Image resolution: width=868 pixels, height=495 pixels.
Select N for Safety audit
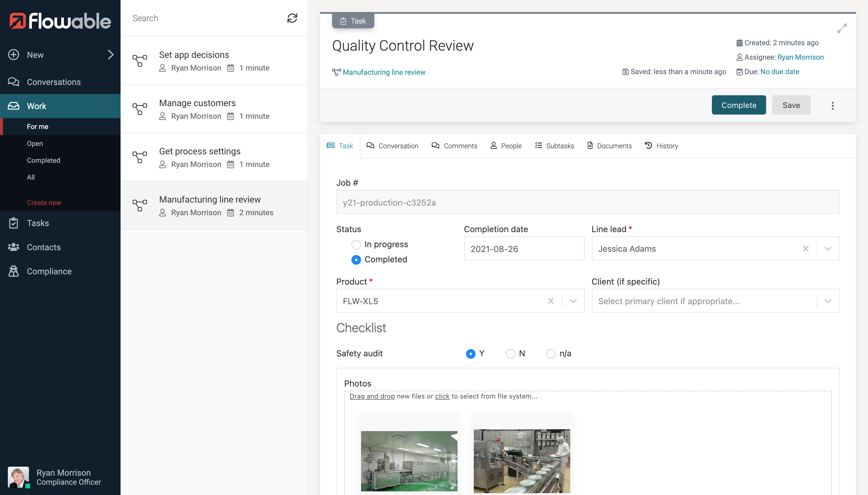click(x=510, y=354)
